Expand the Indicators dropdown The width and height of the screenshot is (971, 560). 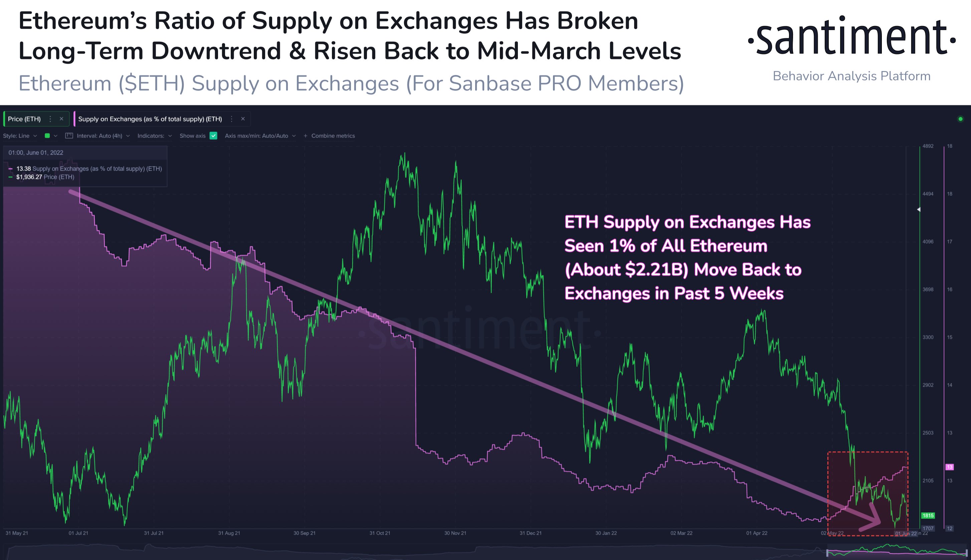click(154, 136)
